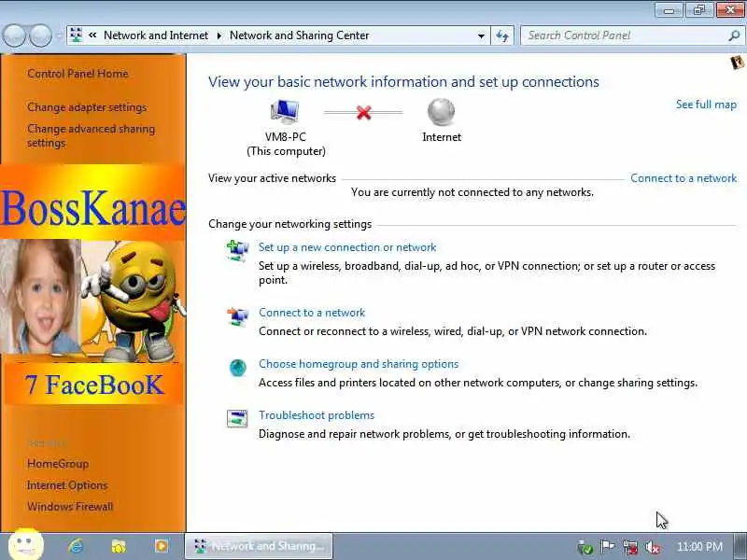Click the Internet globe icon

(x=441, y=112)
